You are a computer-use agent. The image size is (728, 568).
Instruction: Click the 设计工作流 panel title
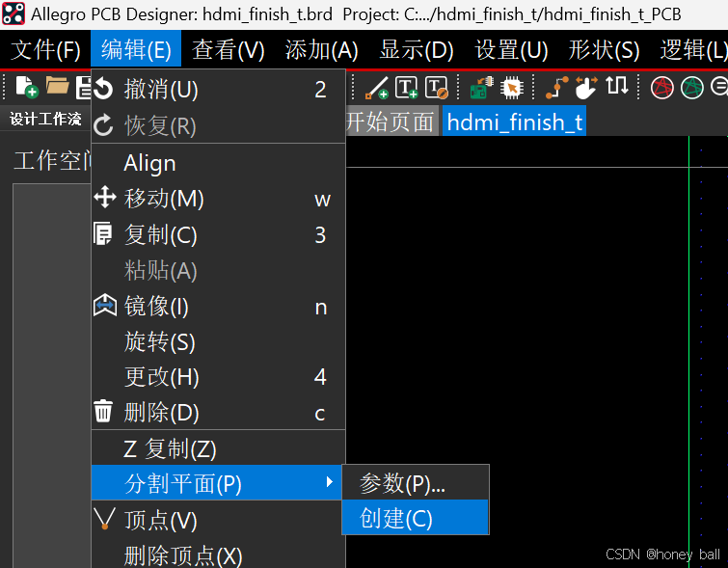(x=45, y=119)
